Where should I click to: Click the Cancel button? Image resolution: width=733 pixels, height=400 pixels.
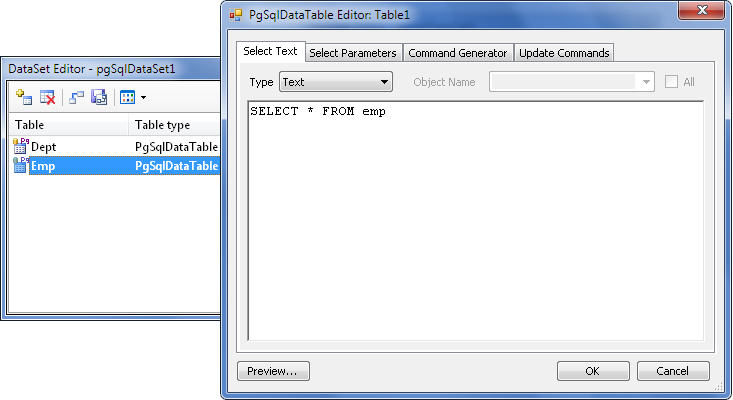pyautogui.click(x=673, y=371)
